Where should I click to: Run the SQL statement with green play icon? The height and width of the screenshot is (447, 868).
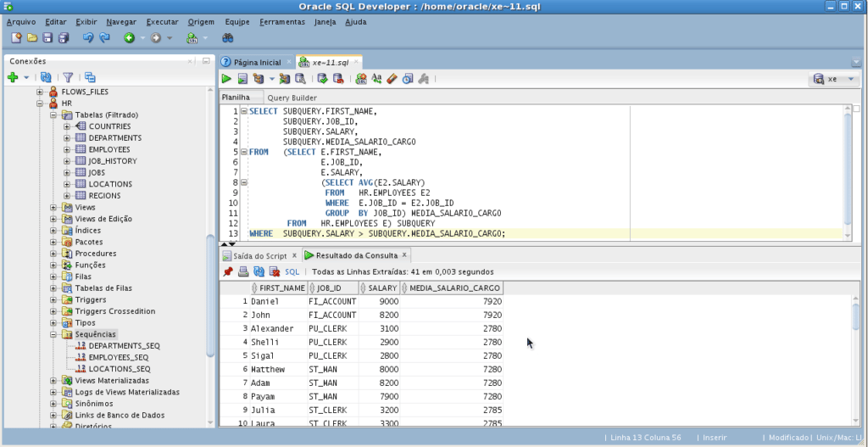coord(226,79)
